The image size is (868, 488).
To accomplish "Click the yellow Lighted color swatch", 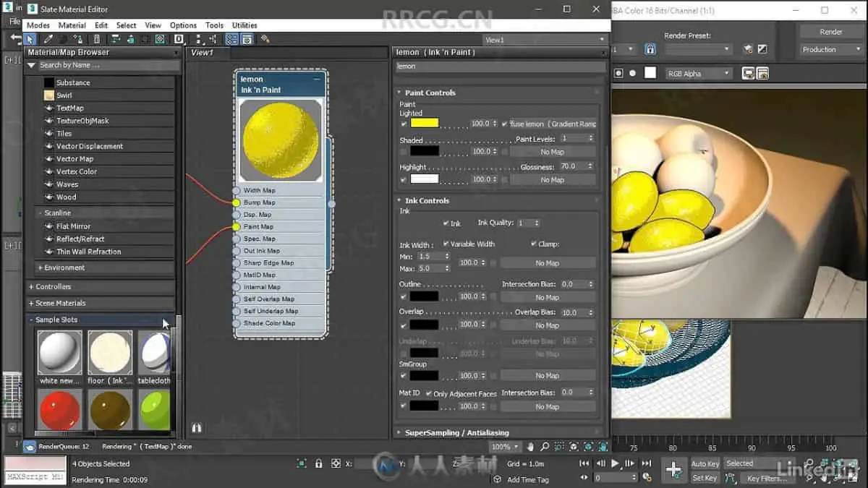I will 424,124.
